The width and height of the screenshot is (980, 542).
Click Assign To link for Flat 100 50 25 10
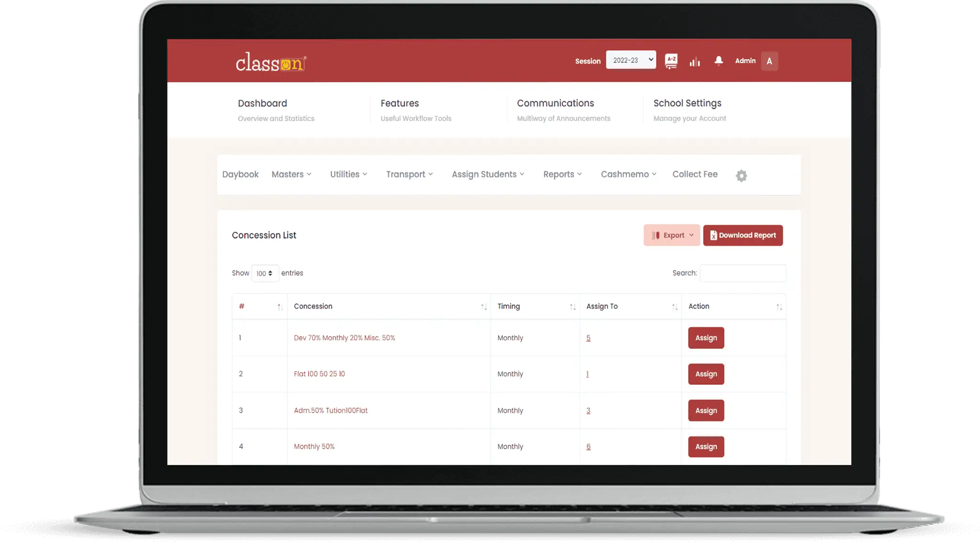coord(587,374)
